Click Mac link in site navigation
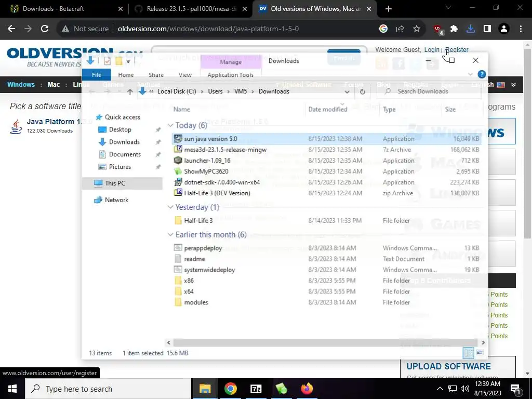 tap(54, 85)
